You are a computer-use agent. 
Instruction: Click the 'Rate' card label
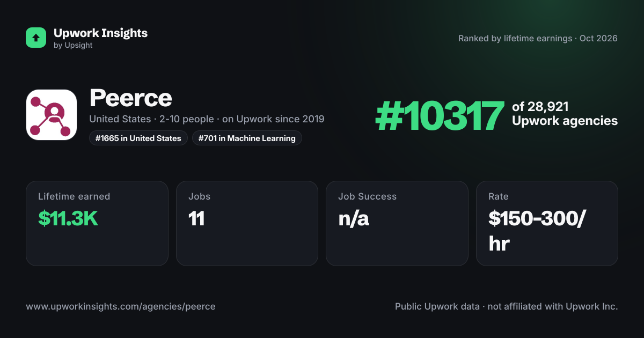coord(499,196)
